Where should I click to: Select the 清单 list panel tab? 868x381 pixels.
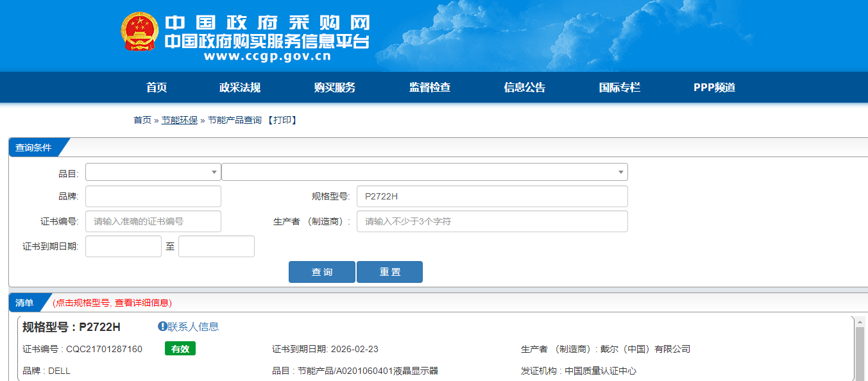24,303
